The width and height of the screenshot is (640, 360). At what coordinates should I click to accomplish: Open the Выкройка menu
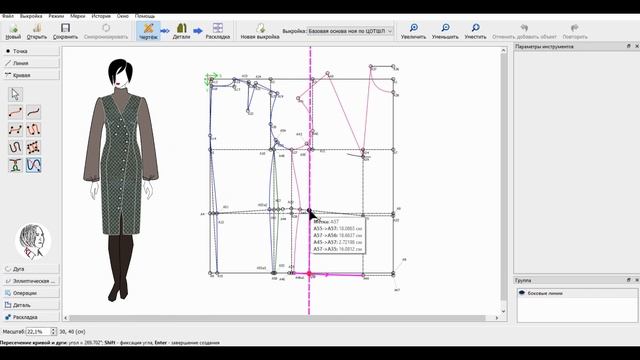click(x=31, y=16)
